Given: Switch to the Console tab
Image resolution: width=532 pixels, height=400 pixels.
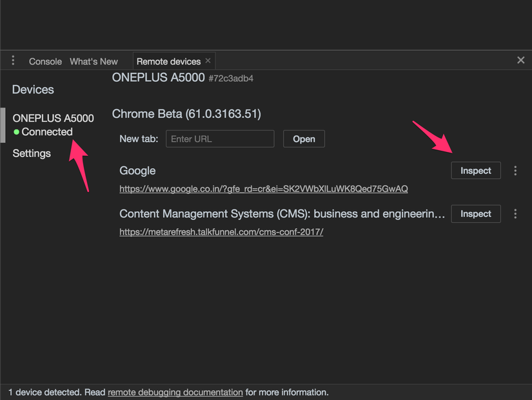Looking at the screenshot, I should [x=46, y=62].
